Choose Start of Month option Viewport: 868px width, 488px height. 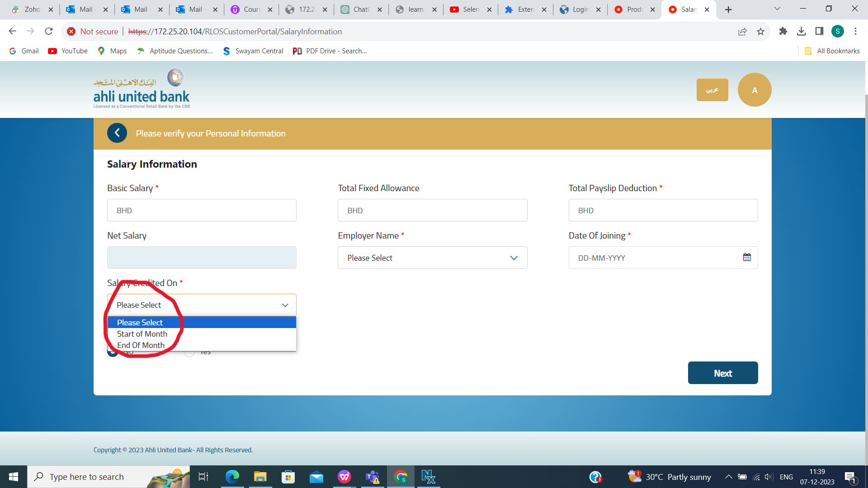click(x=142, y=334)
